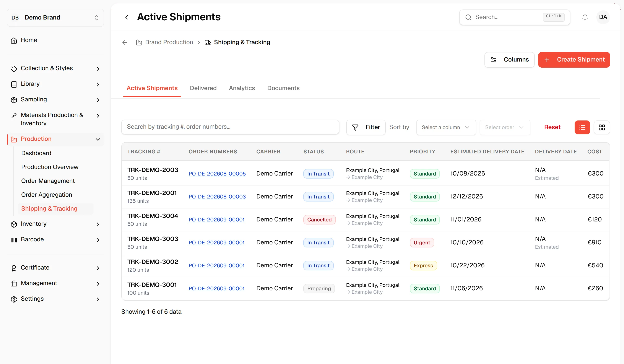Click the Settings gear icon

[14, 299]
